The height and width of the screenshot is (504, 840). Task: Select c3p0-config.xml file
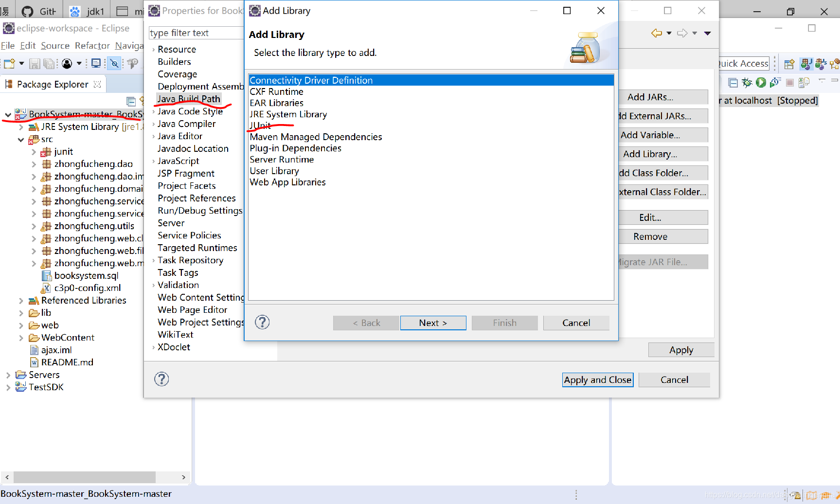(x=87, y=288)
